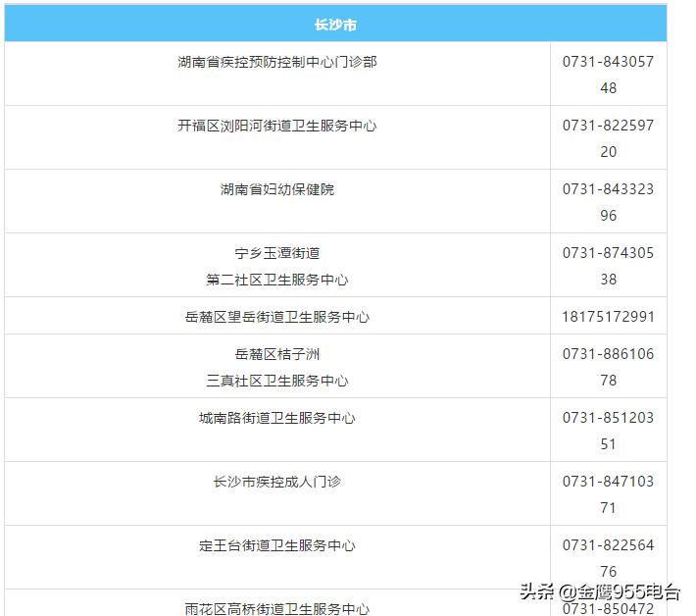Click phone number 0731-82256476
696x616 pixels.
(x=608, y=558)
